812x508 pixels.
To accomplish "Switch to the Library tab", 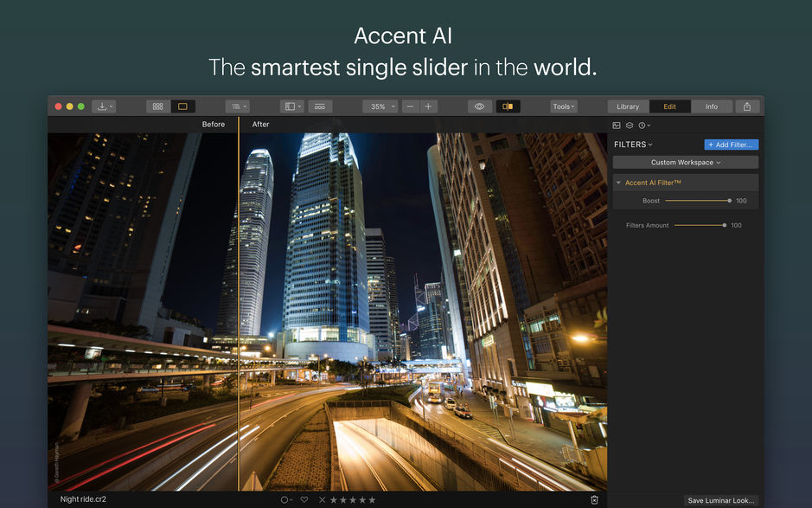I will coord(627,106).
